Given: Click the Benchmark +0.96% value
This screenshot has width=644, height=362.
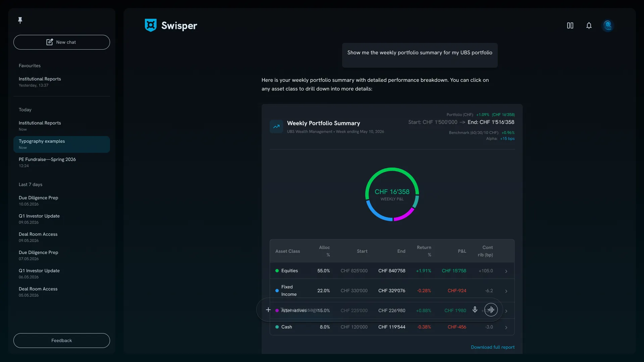Looking at the screenshot, I should pos(508,133).
